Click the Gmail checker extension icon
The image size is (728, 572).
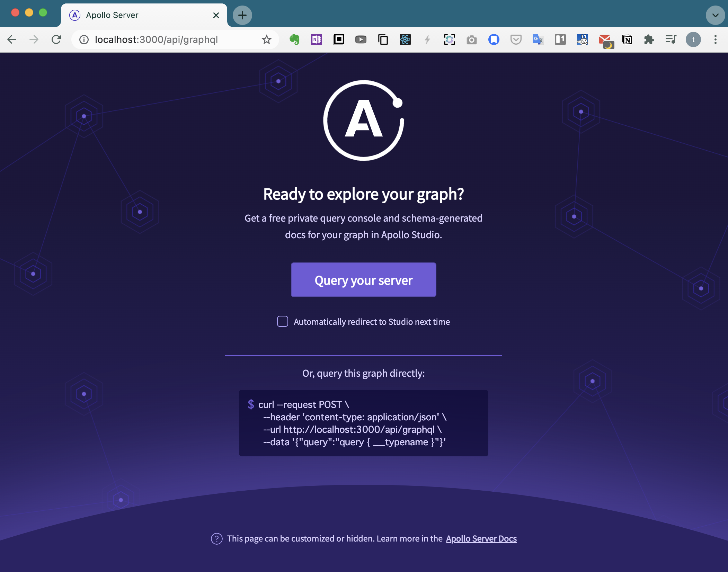[x=605, y=40]
